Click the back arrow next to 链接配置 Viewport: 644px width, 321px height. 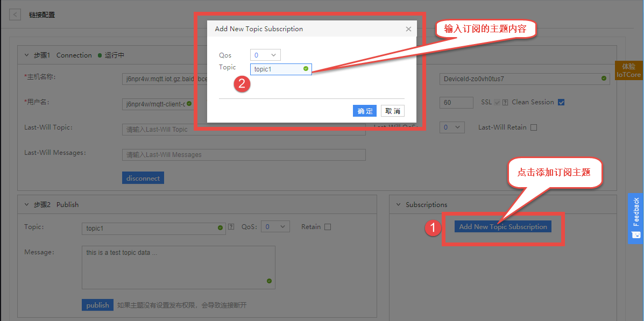coord(15,15)
